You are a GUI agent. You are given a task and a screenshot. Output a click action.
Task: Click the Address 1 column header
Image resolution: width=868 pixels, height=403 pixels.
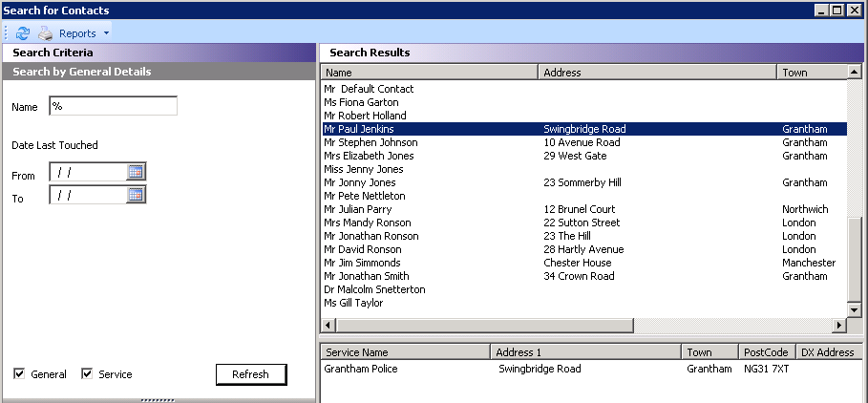pyautogui.click(x=586, y=352)
